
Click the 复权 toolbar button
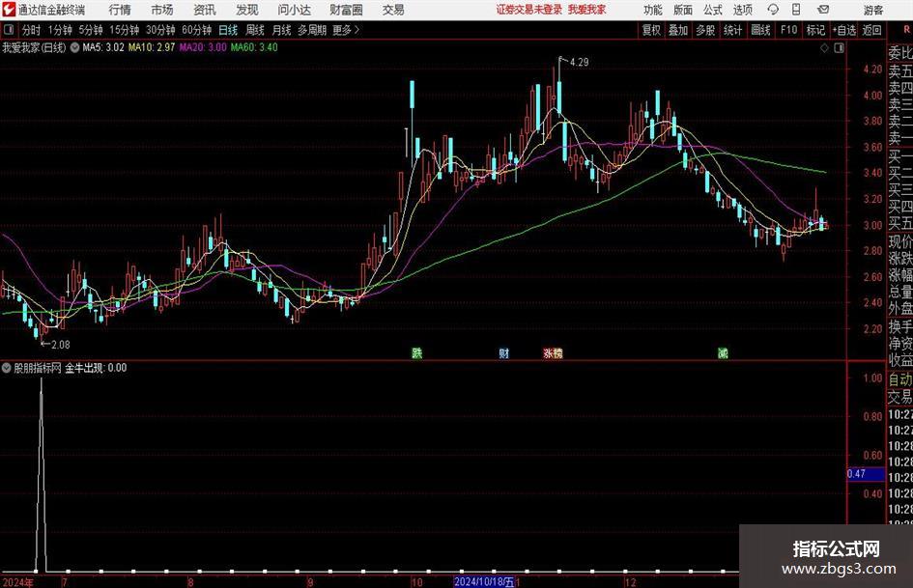click(x=651, y=30)
